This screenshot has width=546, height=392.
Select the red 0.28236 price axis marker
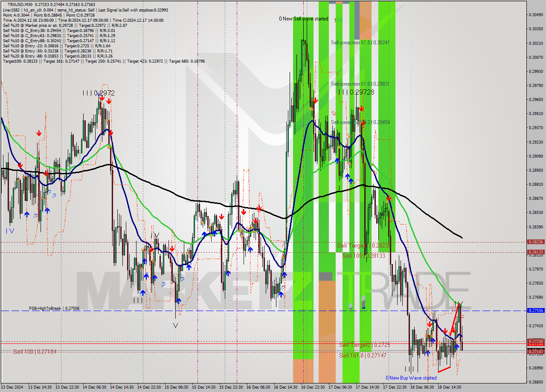536,242
